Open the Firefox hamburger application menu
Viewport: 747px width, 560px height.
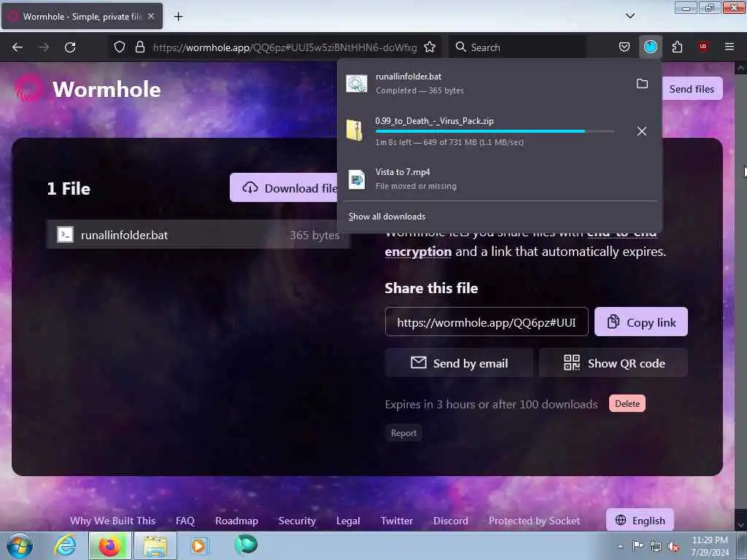coord(729,47)
